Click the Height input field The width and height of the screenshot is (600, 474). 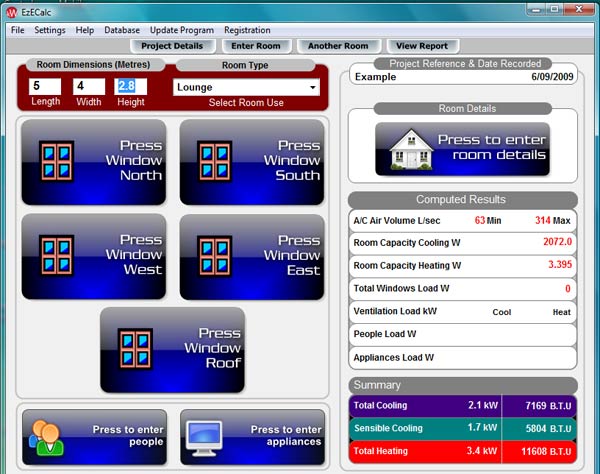132,87
